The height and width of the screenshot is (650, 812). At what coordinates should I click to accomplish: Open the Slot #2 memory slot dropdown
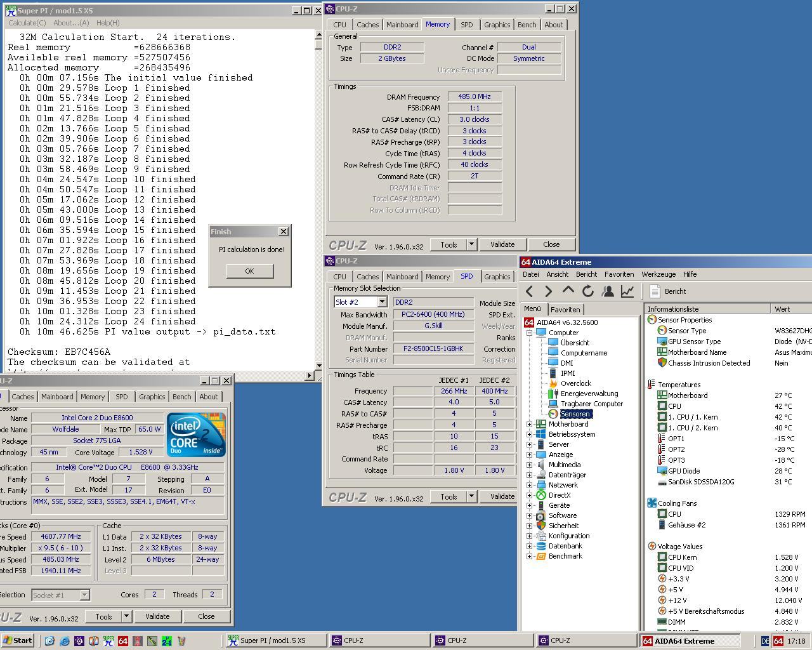[382, 302]
